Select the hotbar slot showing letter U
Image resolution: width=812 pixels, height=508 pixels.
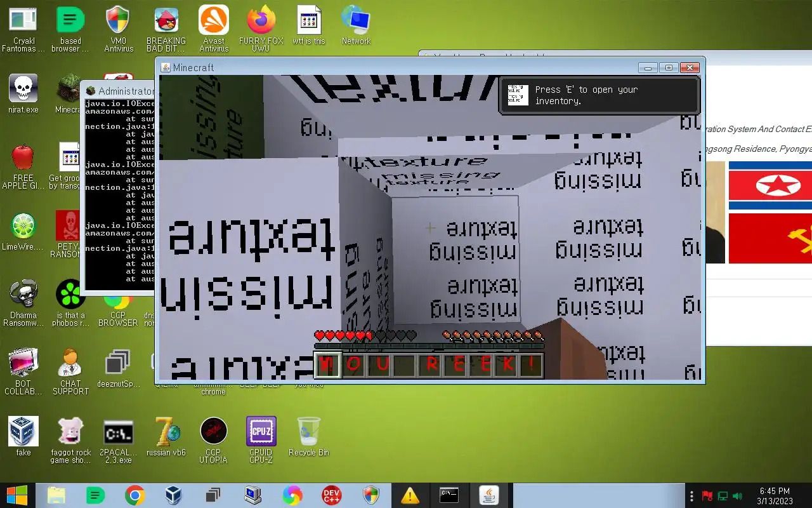(379, 365)
